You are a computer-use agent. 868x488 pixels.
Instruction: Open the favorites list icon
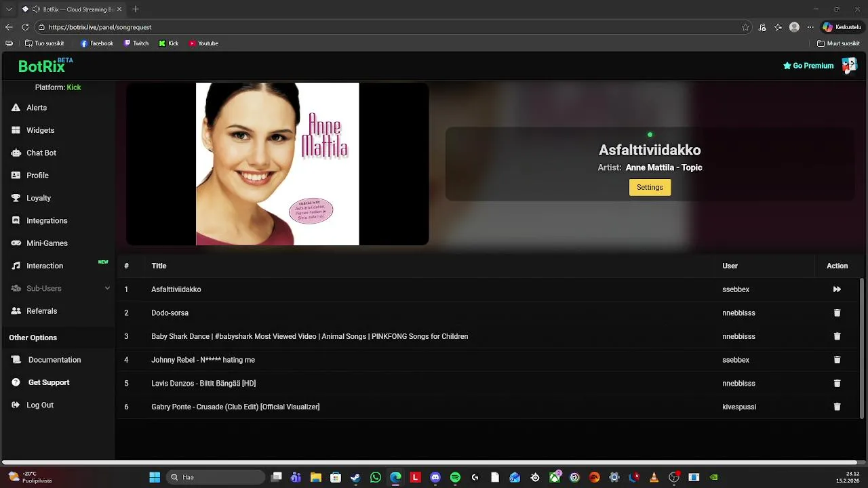pyautogui.click(x=778, y=27)
